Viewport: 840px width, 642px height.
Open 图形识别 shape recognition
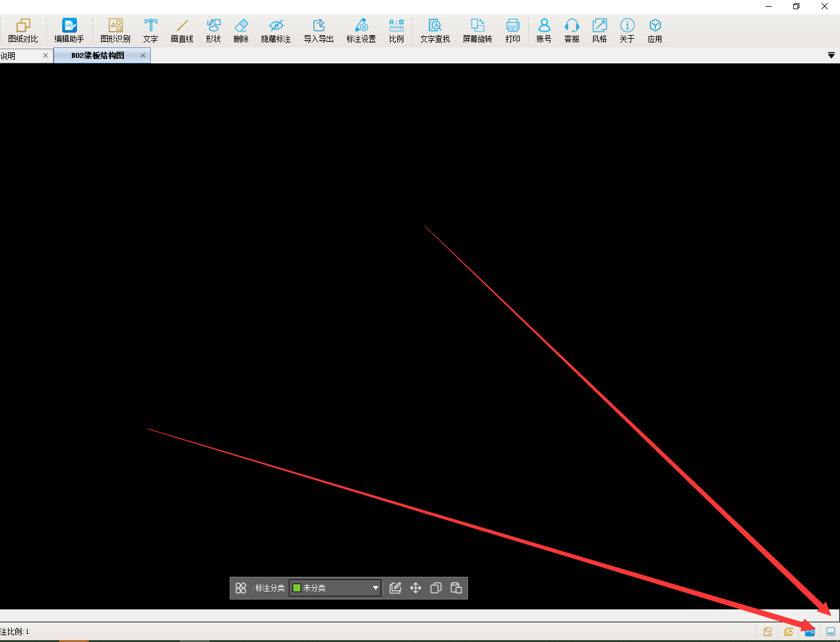coord(115,30)
